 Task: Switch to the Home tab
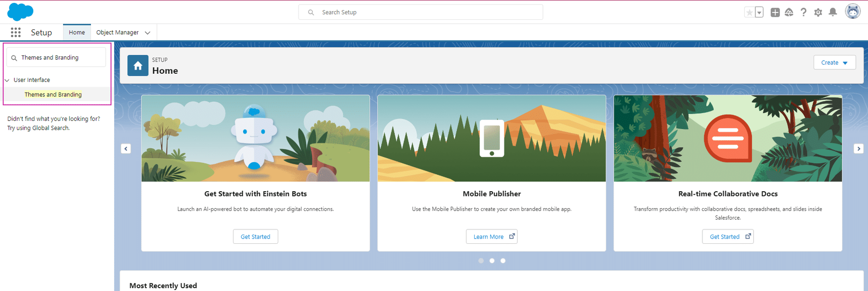point(77,32)
